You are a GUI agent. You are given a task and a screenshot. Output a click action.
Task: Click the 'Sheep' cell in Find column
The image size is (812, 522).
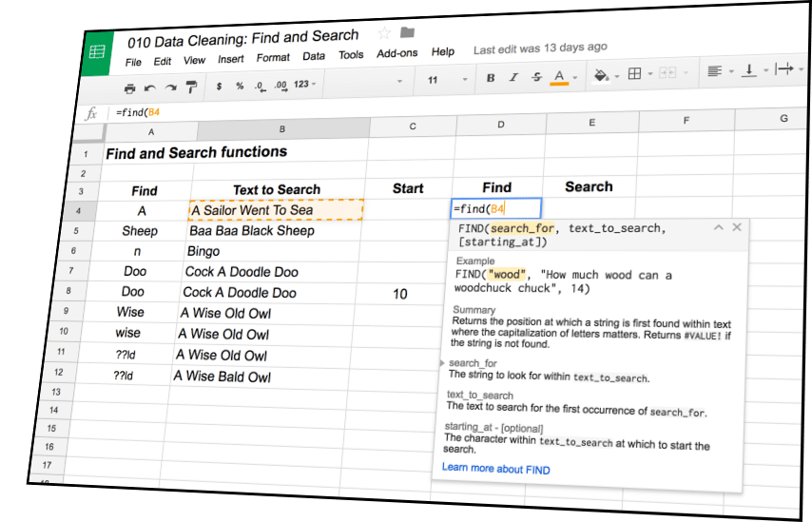click(x=140, y=231)
